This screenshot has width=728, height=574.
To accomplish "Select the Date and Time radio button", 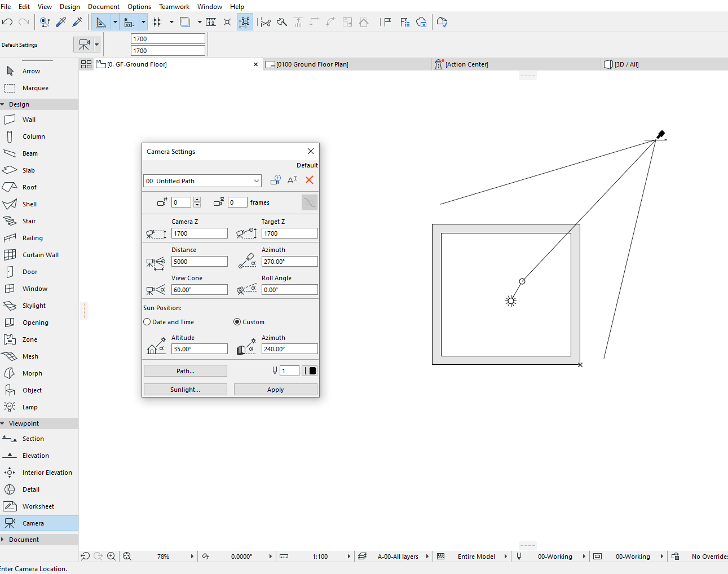I will (146, 321).
